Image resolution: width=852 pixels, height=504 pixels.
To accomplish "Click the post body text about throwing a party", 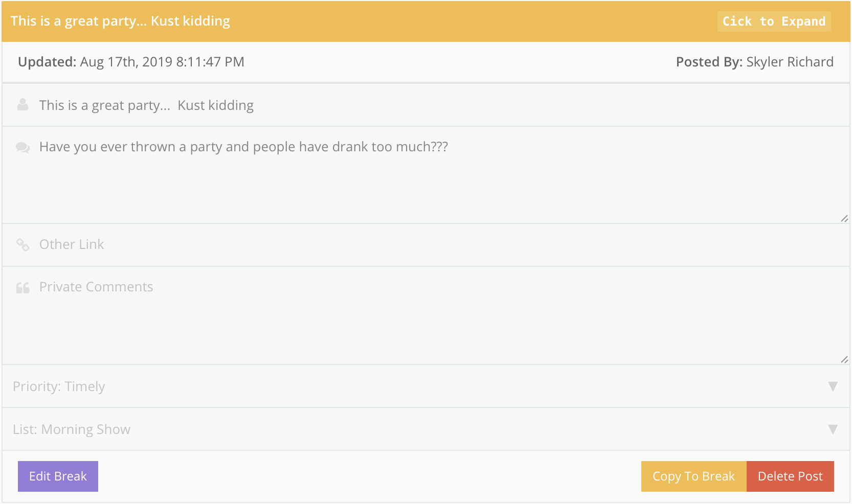I will coord(243,147).
